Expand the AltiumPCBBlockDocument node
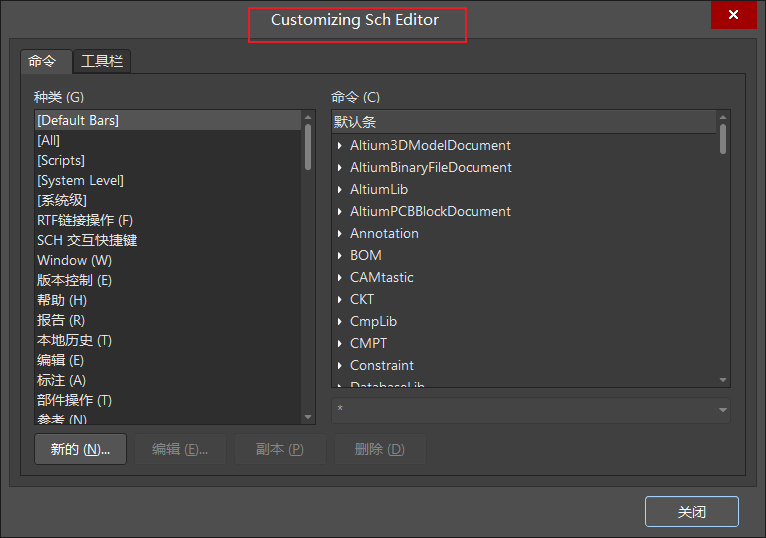 pyautogui.click(x=340, y=212)
